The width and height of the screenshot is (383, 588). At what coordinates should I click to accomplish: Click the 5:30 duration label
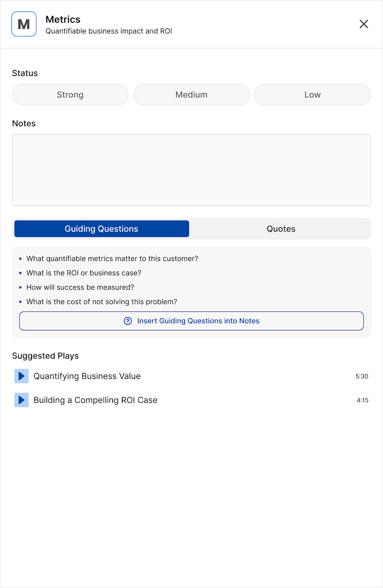click(362, 376)
